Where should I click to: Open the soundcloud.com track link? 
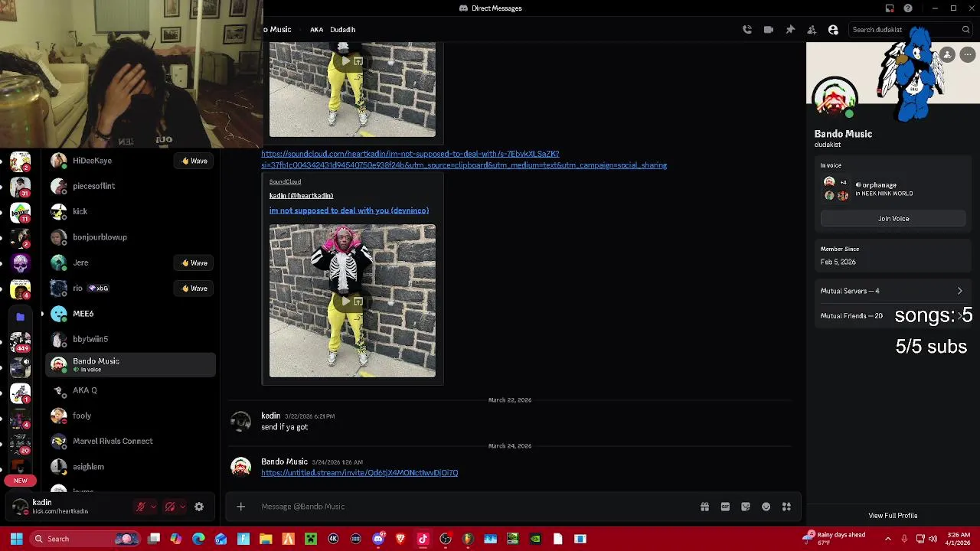pos(464,159)
